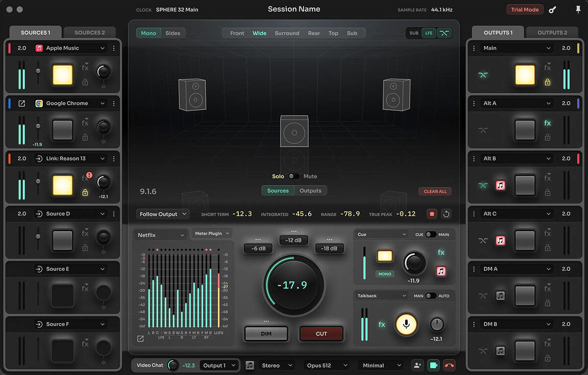Click the expand arrow icon below the meters

(140, 338)
